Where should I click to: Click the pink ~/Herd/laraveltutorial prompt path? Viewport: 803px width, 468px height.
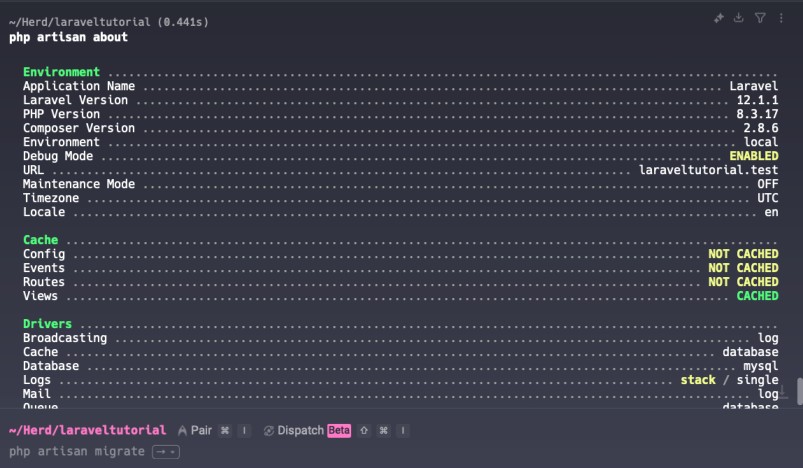88,430
